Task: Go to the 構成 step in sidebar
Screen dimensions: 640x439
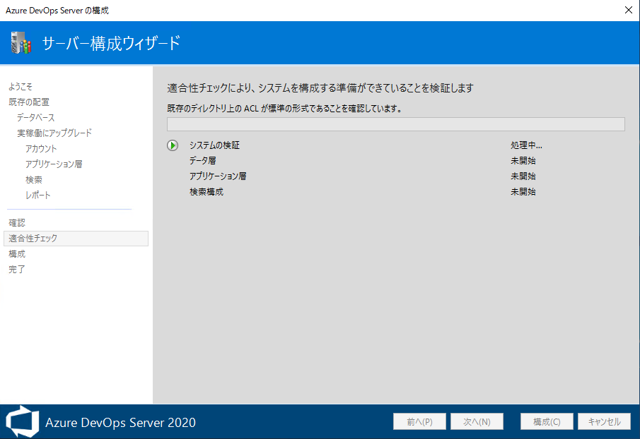Action: click(x=17, y=254)
